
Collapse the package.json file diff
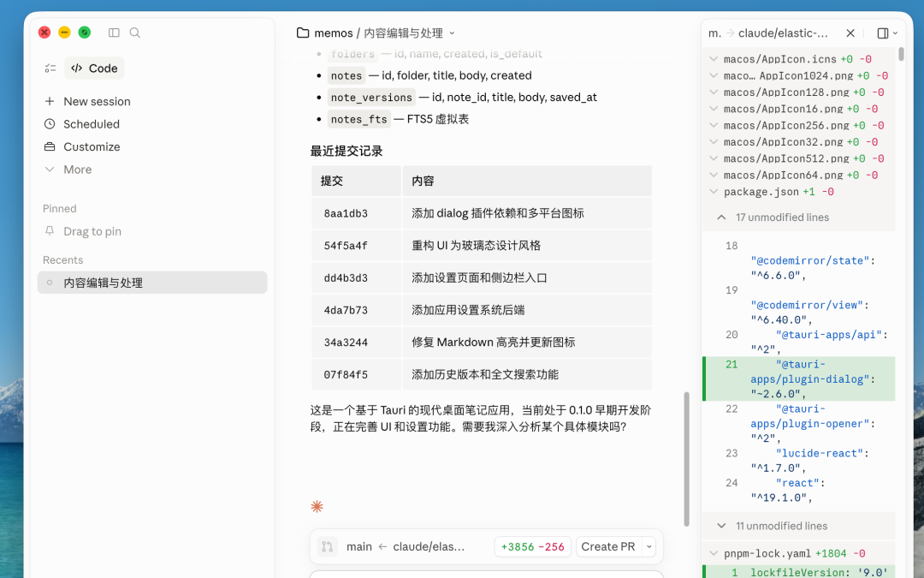click(x=714, y=192)
